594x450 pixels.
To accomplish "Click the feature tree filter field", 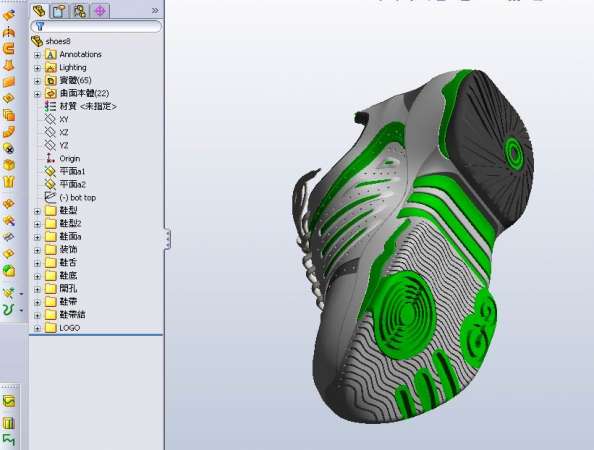I will [x=97, y=26].
